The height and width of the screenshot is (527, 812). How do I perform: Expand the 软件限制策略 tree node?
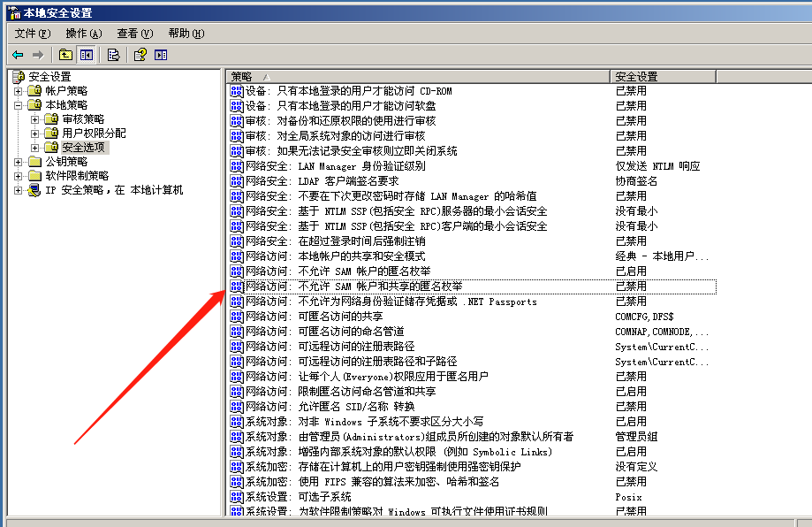(x=18, y=175)
